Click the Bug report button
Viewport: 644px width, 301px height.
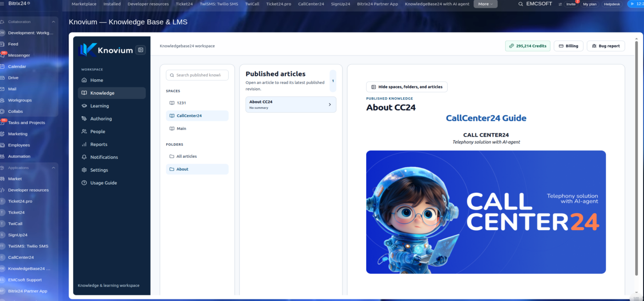(606, 46)
